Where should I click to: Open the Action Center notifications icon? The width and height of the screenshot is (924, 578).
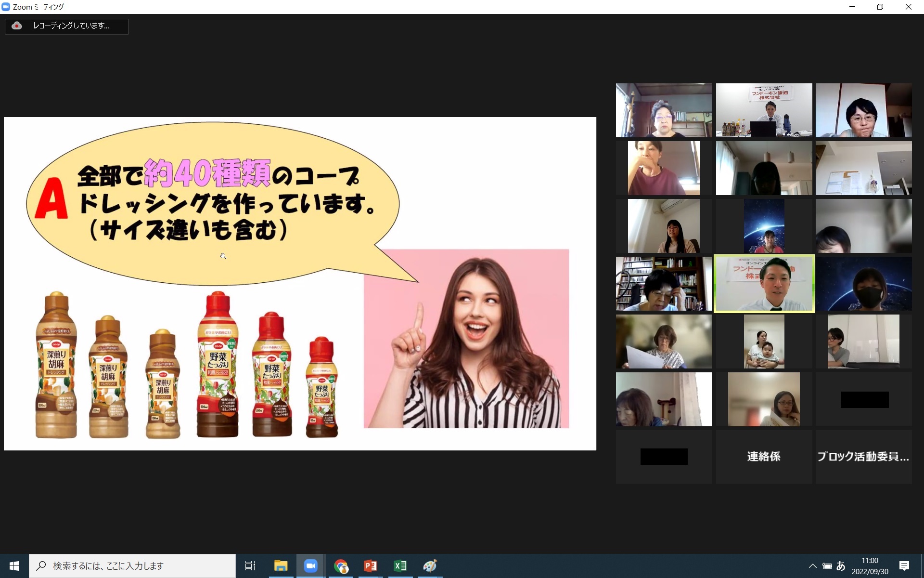point(904,566)
